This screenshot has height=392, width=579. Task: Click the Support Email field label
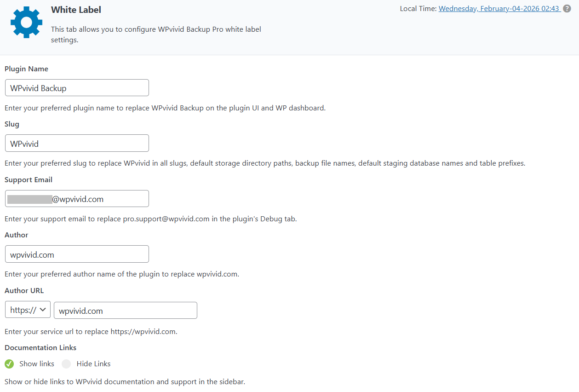click(x=29, y=180)
